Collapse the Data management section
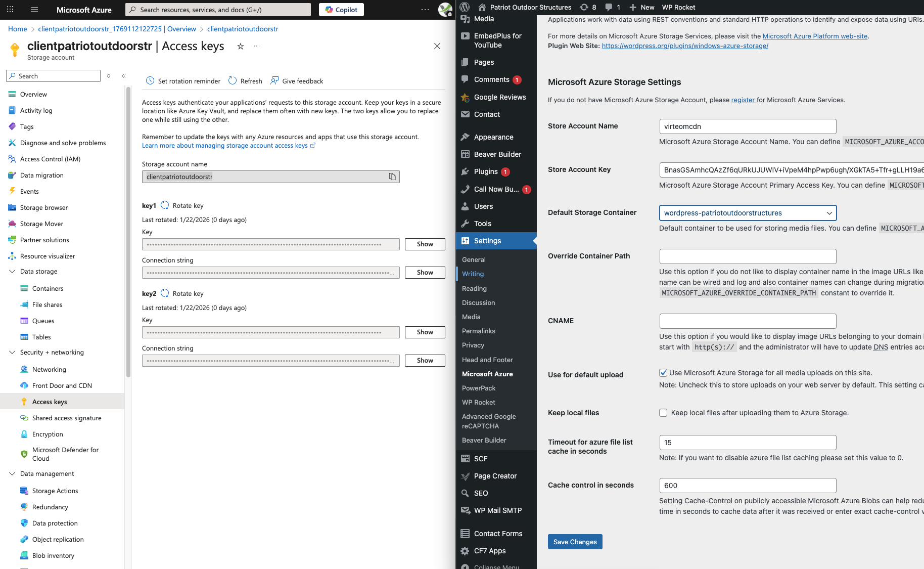 click(12, 474)
